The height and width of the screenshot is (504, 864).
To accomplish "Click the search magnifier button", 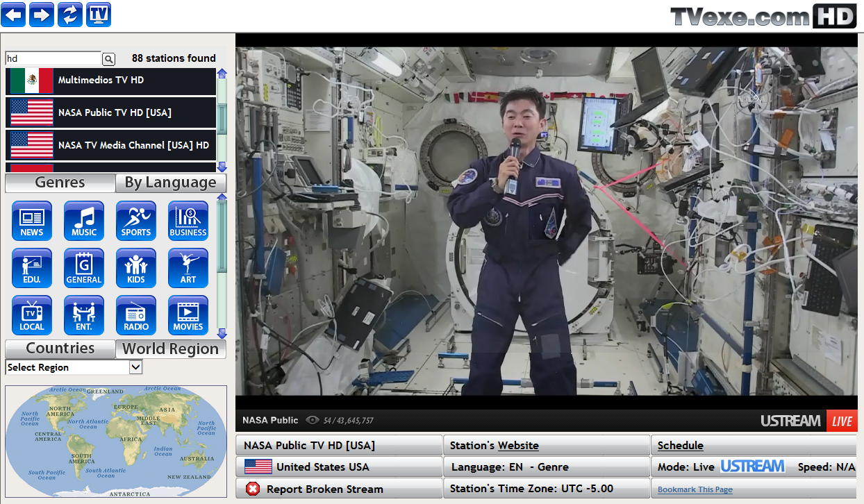I will click(x=109, y=59).
